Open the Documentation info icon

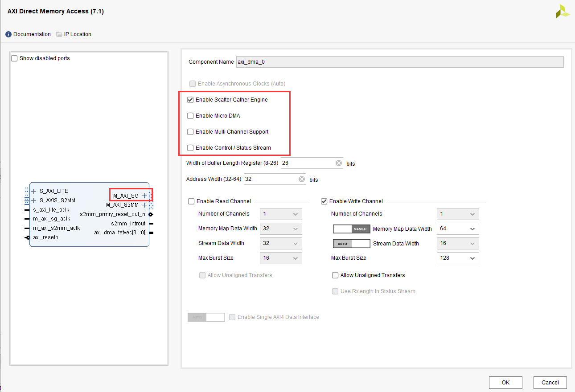pyautogui.click(x=8, y=34)
